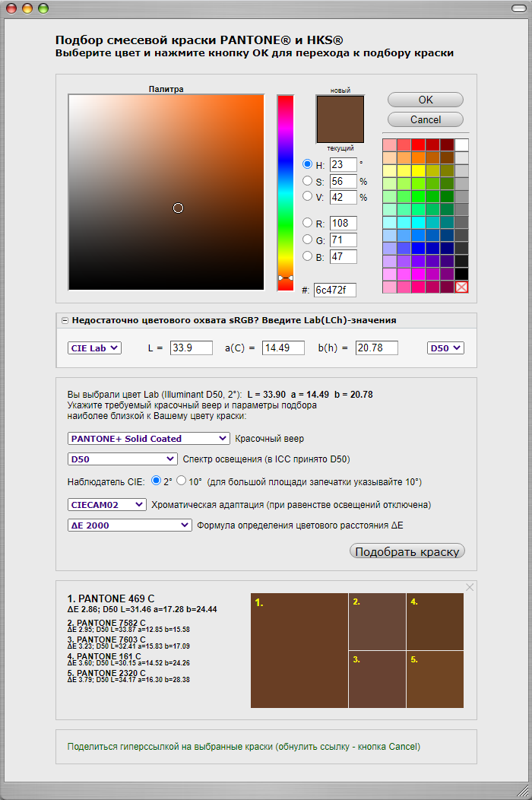
Task: Collapse the Lab values section with minus icon
Action: (65, 320)
